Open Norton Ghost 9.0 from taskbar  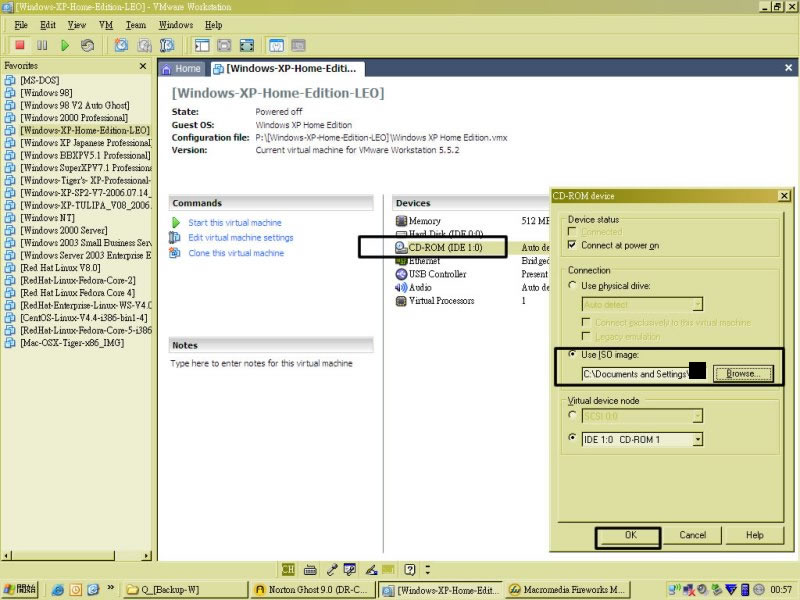(x=312, y=590)
